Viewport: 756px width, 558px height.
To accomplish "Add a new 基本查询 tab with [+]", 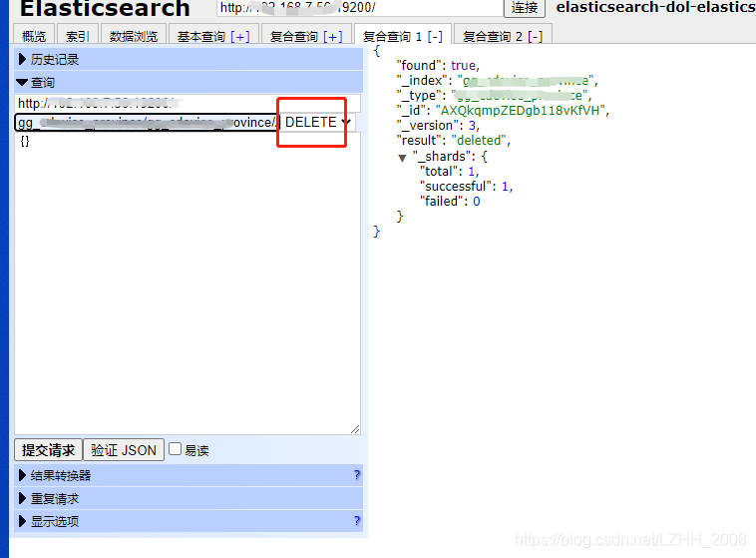I will 240,37.
